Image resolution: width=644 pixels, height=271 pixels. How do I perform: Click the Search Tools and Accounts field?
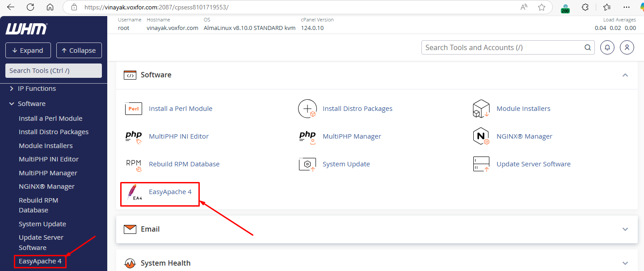point(501,47)
